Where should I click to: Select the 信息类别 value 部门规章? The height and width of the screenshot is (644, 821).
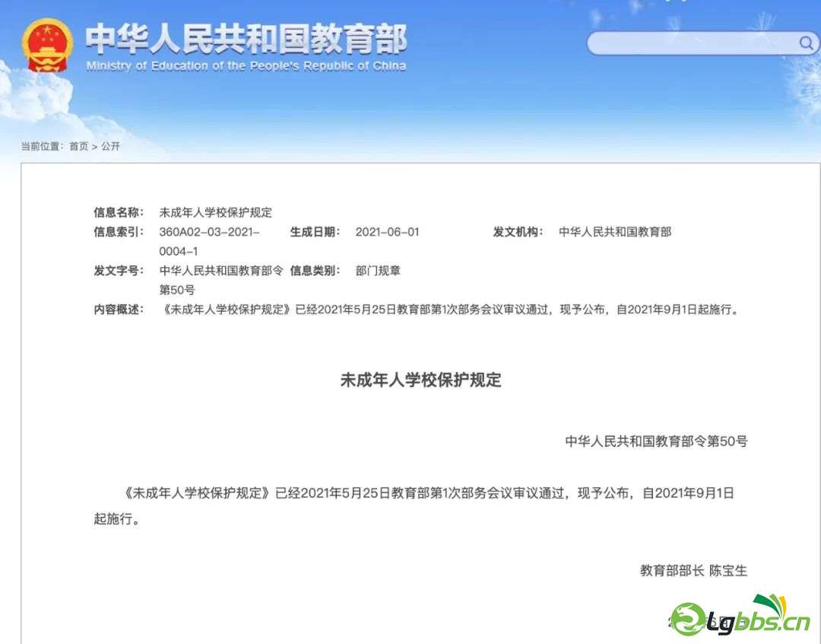pyautogui.click(x=378, y=271)
